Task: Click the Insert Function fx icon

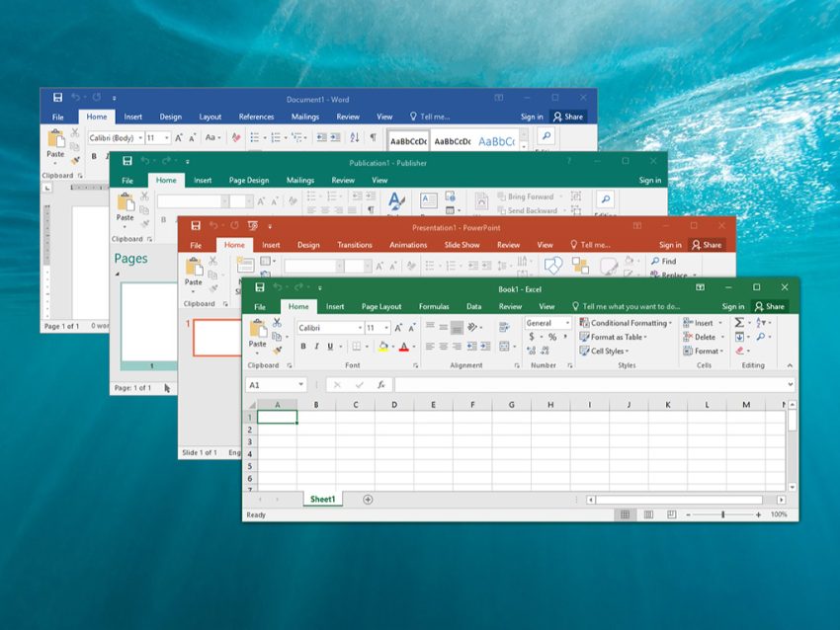Action: tap(380, 385)
